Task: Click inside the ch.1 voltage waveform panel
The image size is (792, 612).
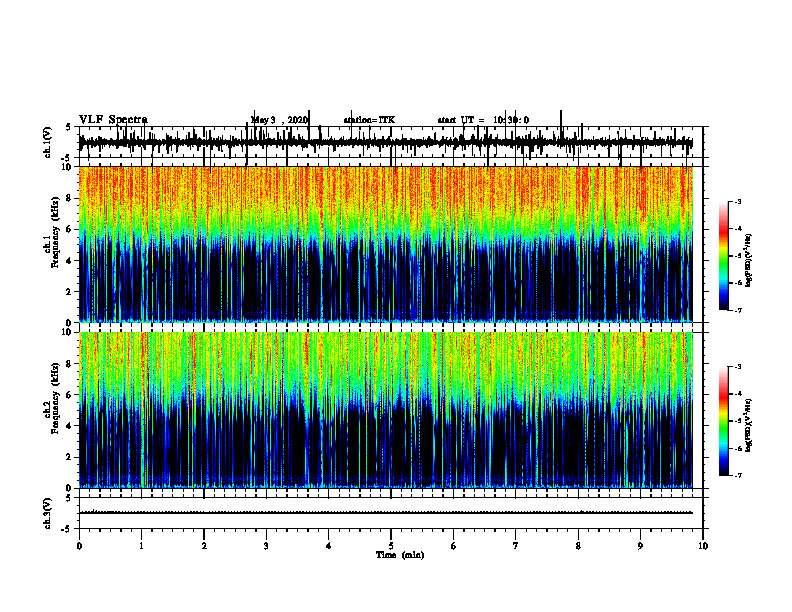Action: (x=391, y=142)
